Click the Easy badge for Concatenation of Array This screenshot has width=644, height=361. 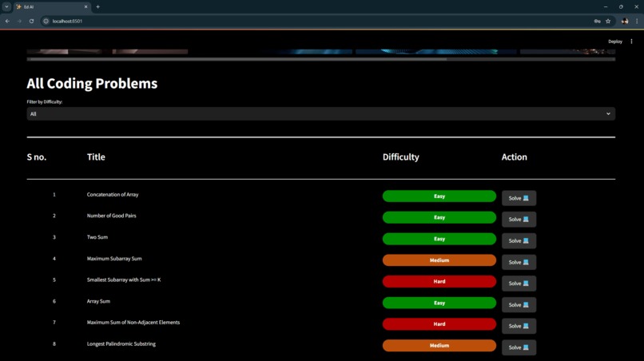pos(439,196)
